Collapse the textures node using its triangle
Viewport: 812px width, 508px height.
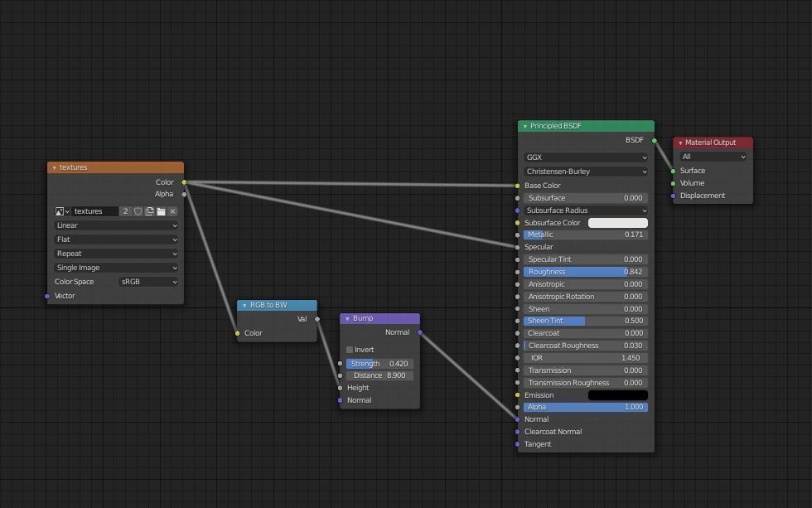[x=55, y=167]
